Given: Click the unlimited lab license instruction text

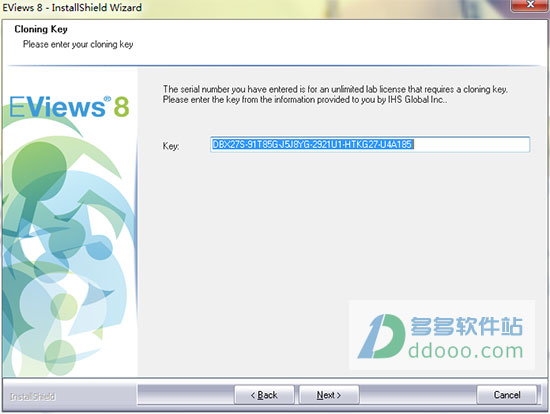Looking at the screenshot, I should click(x=335, y=94).
